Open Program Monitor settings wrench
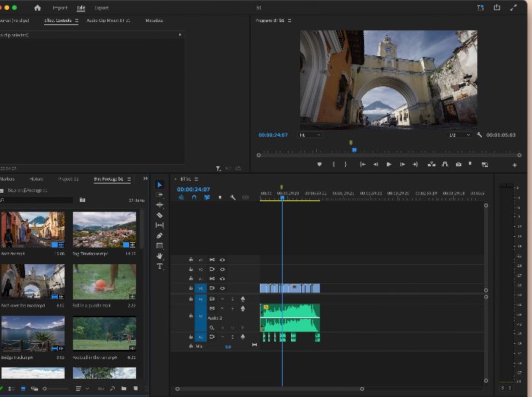Screen dimensions: 532x397 [x=479, y=135]
